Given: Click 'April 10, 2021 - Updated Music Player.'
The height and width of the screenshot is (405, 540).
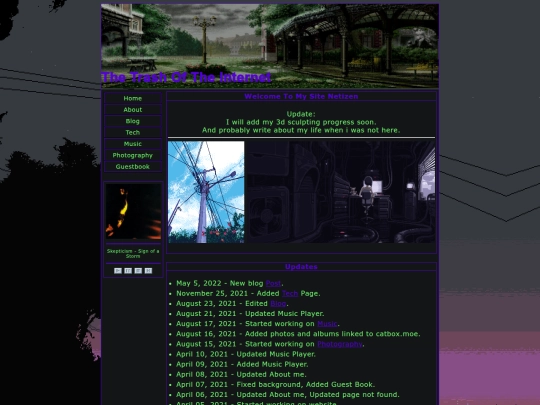Looking at the screenshot, I should [246, 354].
